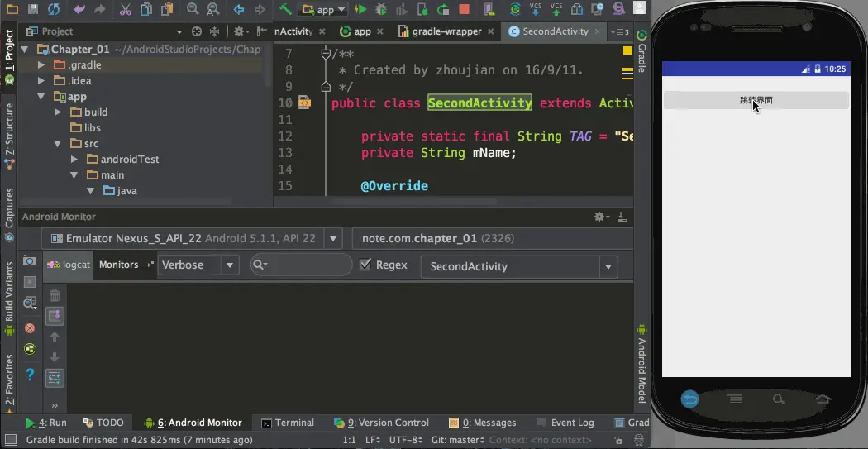Open the Build Variants side panel
Viewport: 868px width, 449px height.
tap(9, 299)
